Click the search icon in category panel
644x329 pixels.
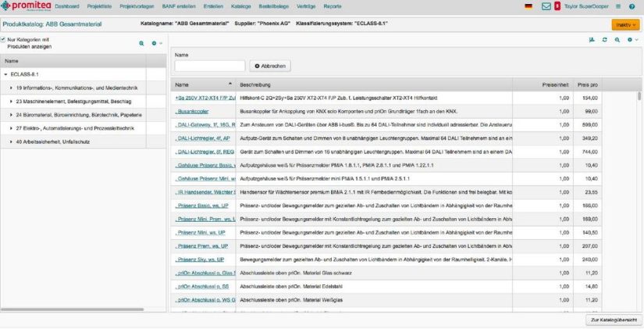pyautogui.click(x=141, y=43)
